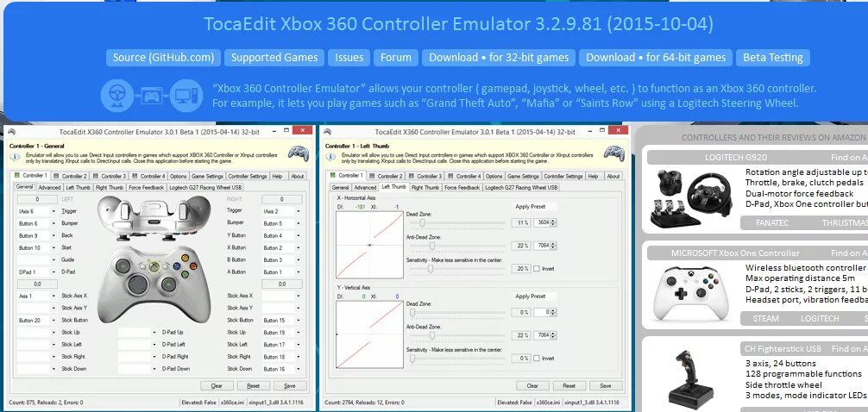Viewport: 868px width, 412px height.
Task: Click the X axis Sensitivity slider handle
Action: (431, 269)
